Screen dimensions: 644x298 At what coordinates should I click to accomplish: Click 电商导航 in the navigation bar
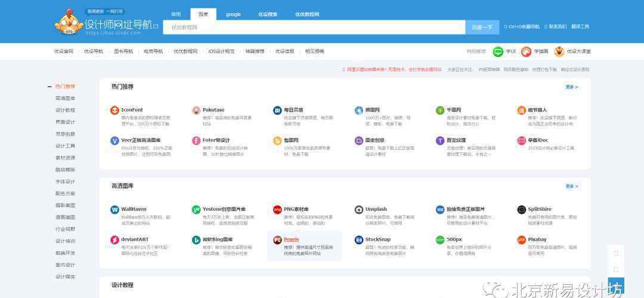click(153, 51)
